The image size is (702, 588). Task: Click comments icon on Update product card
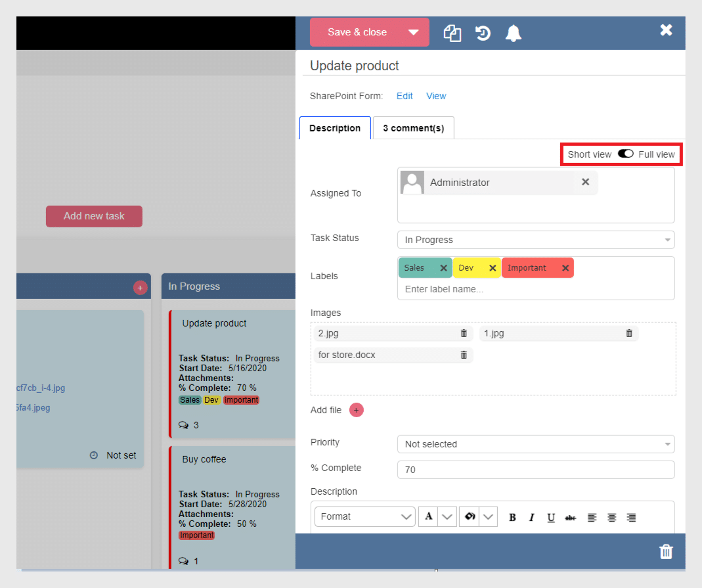[183, 425]
